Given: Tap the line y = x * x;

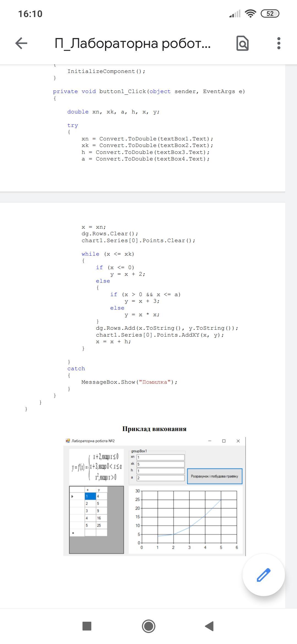Looking at the screenshot, I should (x=142, y=315).
